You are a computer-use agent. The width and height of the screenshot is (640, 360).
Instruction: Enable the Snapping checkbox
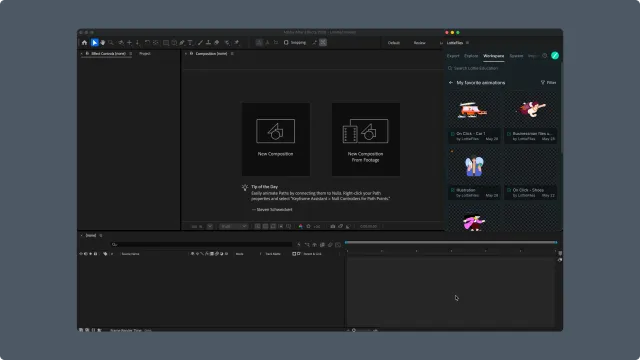tap(286, 42)
